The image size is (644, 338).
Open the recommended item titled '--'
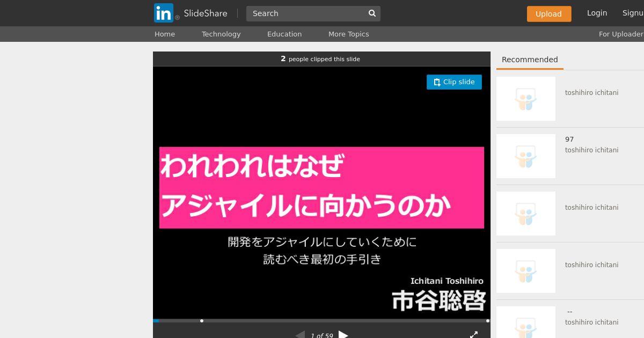coord(569,312)
